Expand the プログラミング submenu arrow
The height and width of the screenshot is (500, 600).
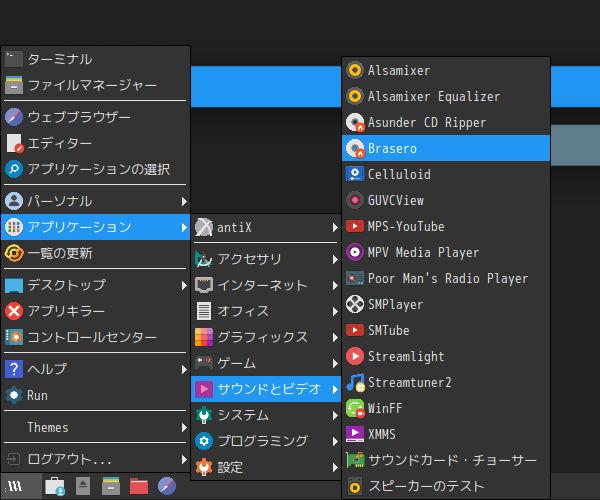tap(335, 441)
